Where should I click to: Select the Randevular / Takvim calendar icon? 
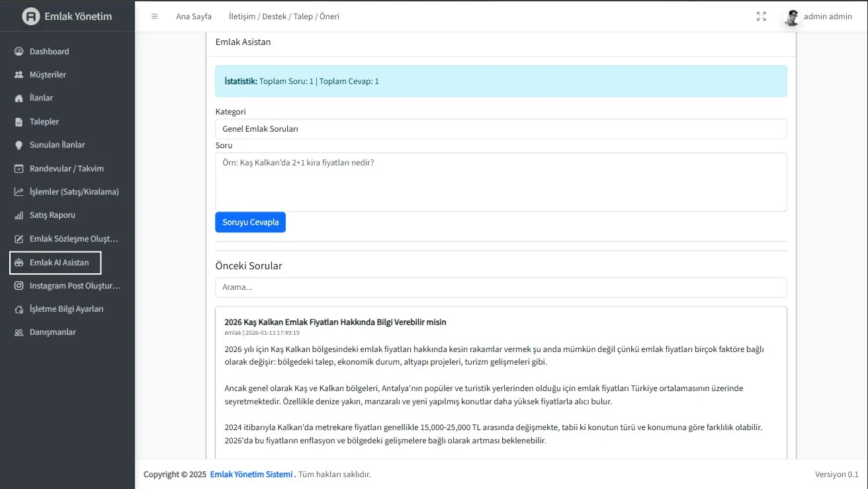pos(19,169)
